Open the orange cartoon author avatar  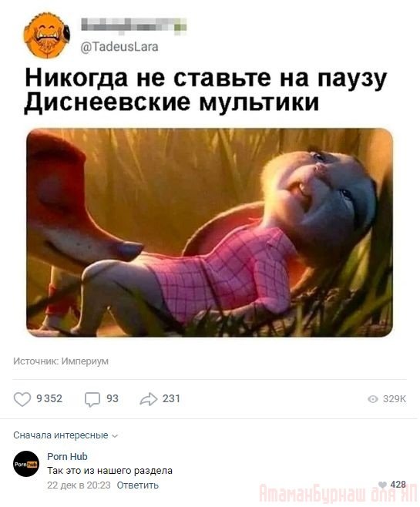pyautogui.click(x=46, y=35)
